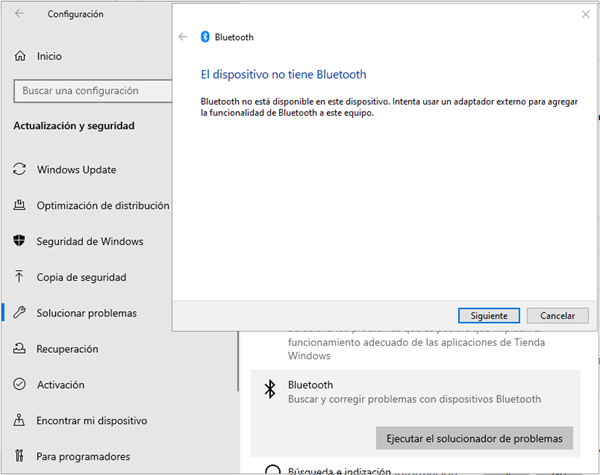Viewport: 600px width, 475px height.
Task: Click the Solucionar problemas wrench icon
Action: click(20, 312)
